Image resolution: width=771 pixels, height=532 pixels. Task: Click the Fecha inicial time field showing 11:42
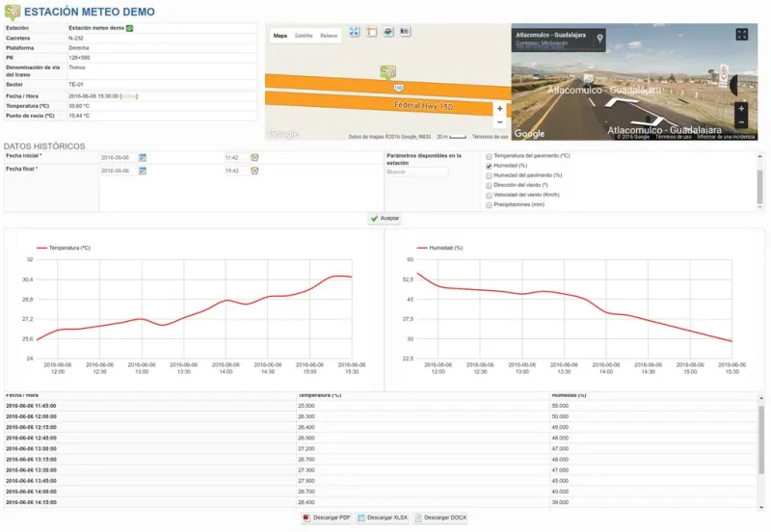coord(236,158)
